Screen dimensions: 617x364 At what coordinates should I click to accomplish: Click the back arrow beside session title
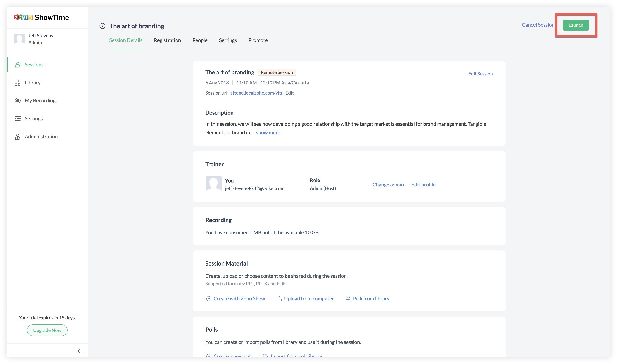pos(102,26)
